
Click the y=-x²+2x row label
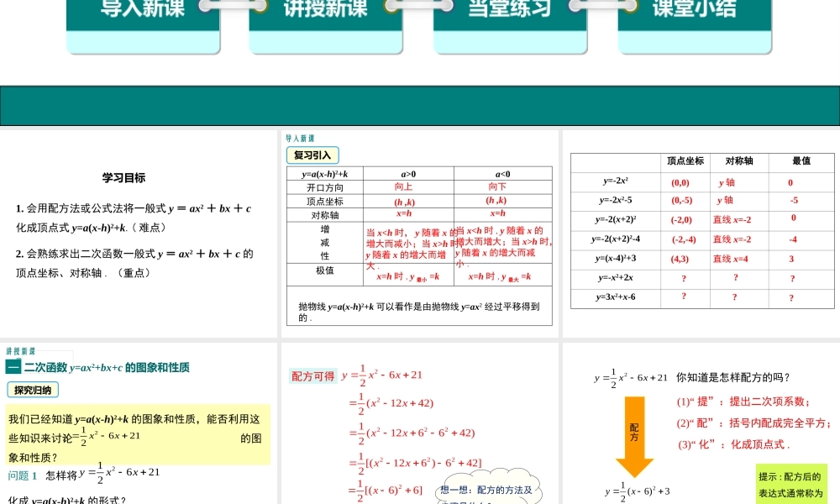click(x=616, y=277)
